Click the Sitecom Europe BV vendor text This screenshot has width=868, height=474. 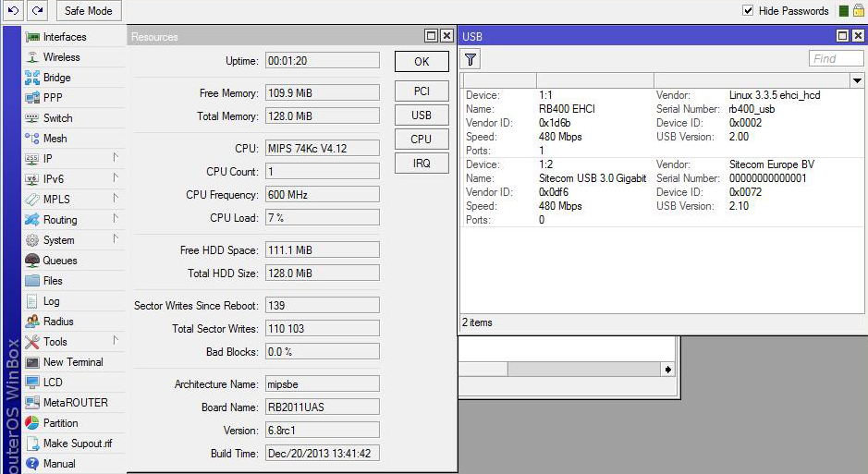click(x=772, y=164)
